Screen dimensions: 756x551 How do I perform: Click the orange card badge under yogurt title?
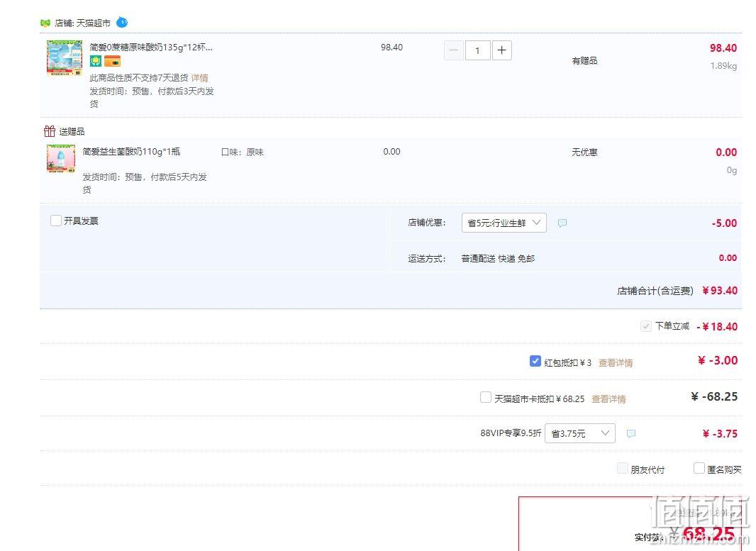click(112, 61)
